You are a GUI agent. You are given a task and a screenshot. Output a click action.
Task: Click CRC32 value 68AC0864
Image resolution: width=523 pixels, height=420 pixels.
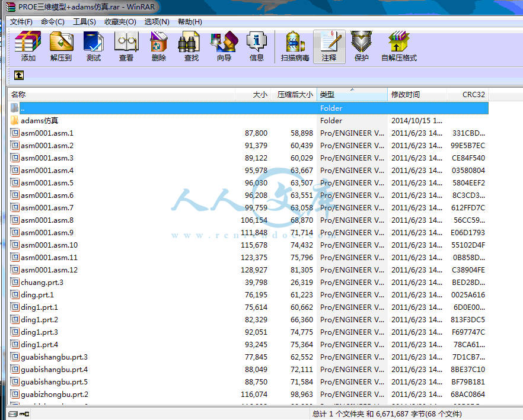[x=468, y=395]
